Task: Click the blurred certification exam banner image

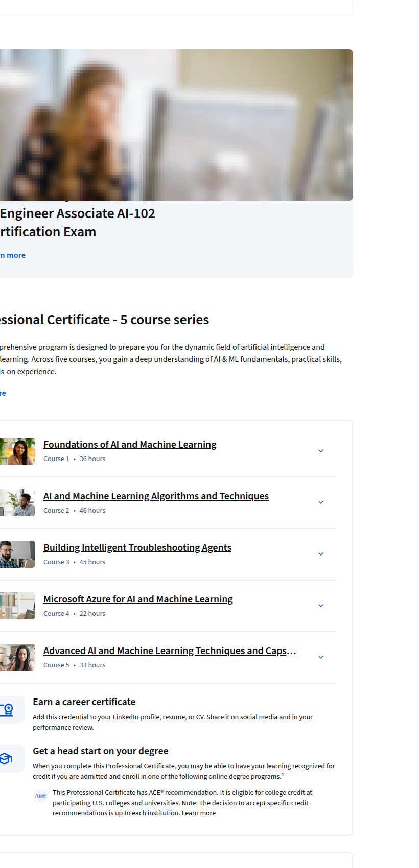Action: 176,125
